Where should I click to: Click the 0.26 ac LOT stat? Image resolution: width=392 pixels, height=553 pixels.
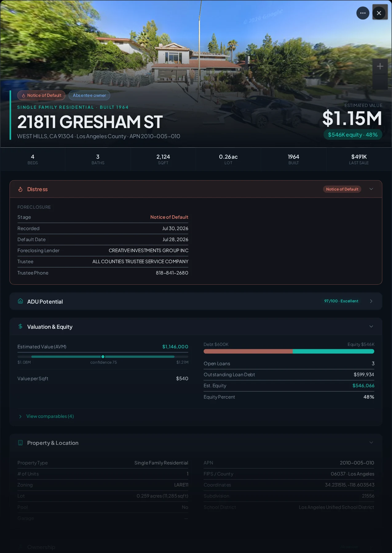point(228,159)
